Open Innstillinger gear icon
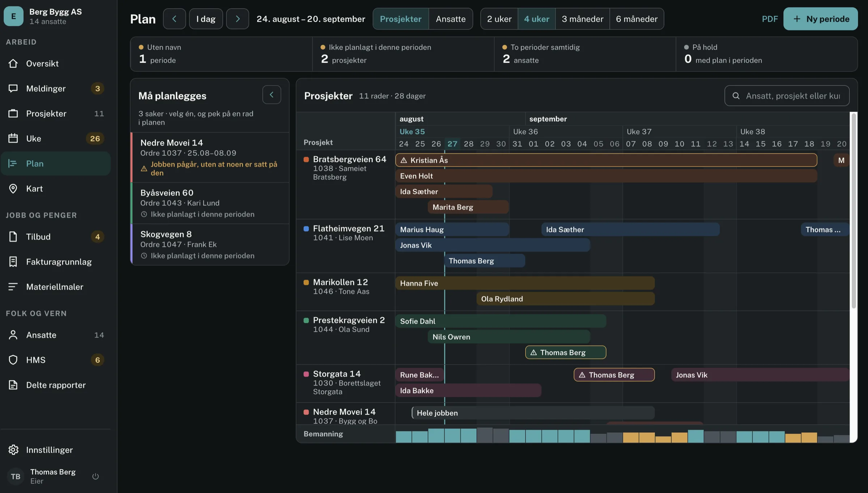 pos(13,450)
